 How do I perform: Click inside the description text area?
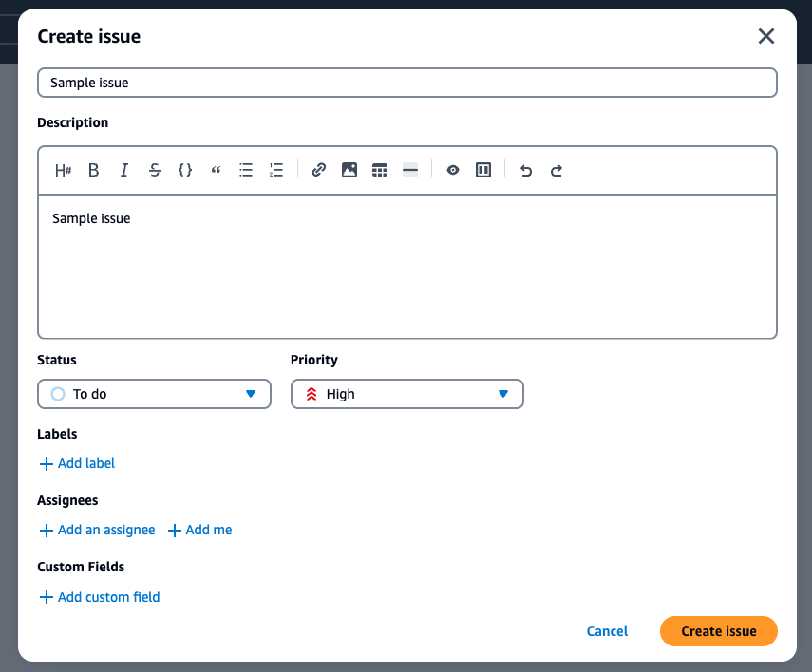[407, 267]
